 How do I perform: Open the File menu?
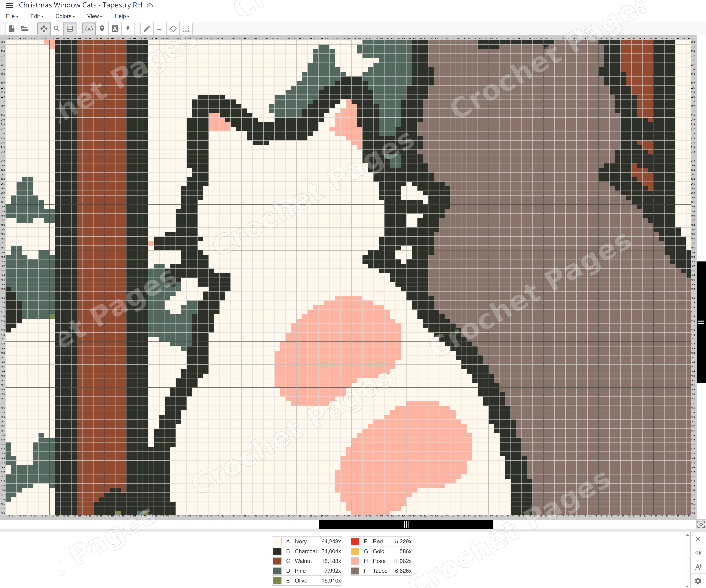point(12,16)
